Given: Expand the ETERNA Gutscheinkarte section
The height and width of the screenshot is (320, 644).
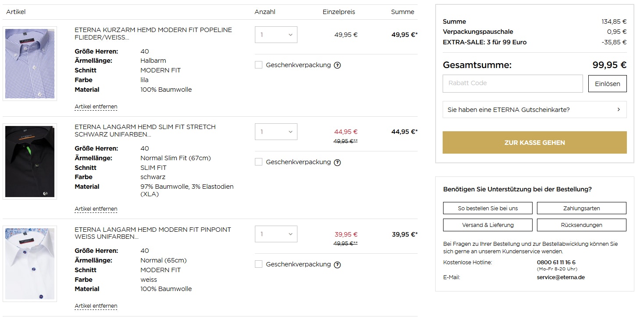Looking at the screenshot, I should click(x=534, y=110).
